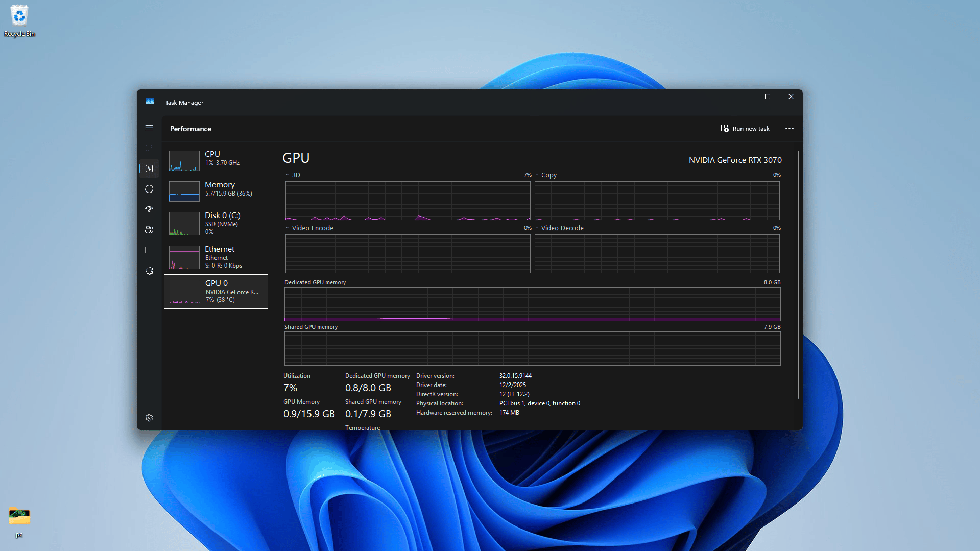Open Task Manager settings gear
Screen dimensions: 980x551
coord(149,418)
